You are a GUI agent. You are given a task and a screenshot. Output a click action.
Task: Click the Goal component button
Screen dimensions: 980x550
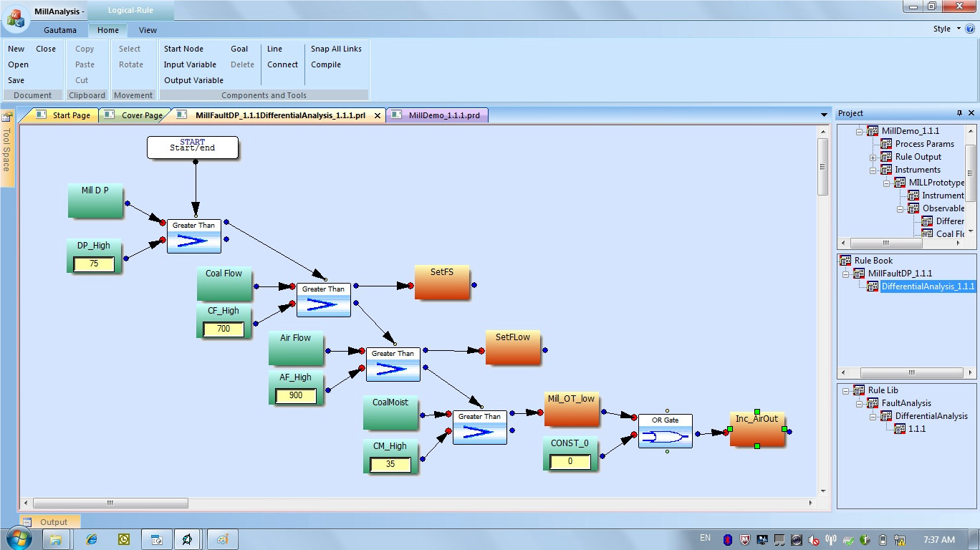click(239, 49)
